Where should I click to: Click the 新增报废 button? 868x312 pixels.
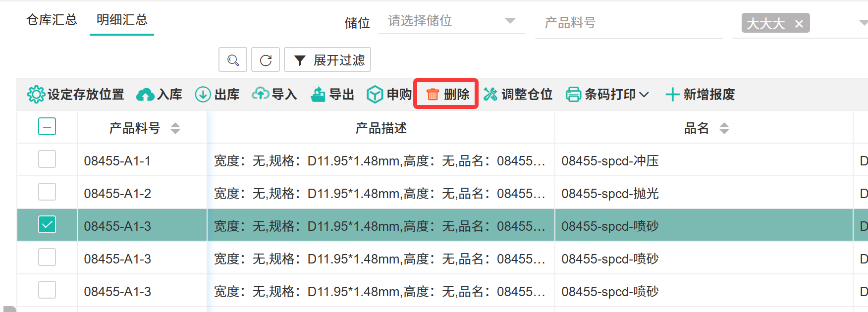click(700, 94)
